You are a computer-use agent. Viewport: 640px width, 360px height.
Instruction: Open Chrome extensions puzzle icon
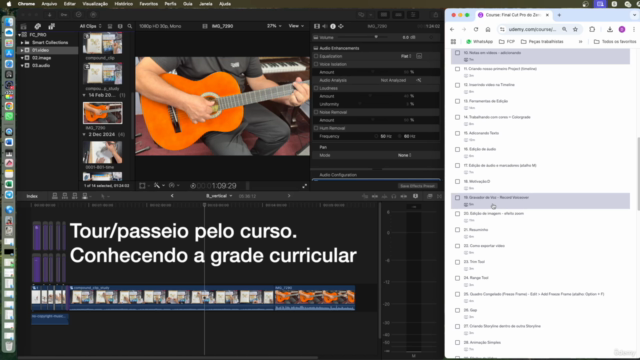(x=592, y=29)
